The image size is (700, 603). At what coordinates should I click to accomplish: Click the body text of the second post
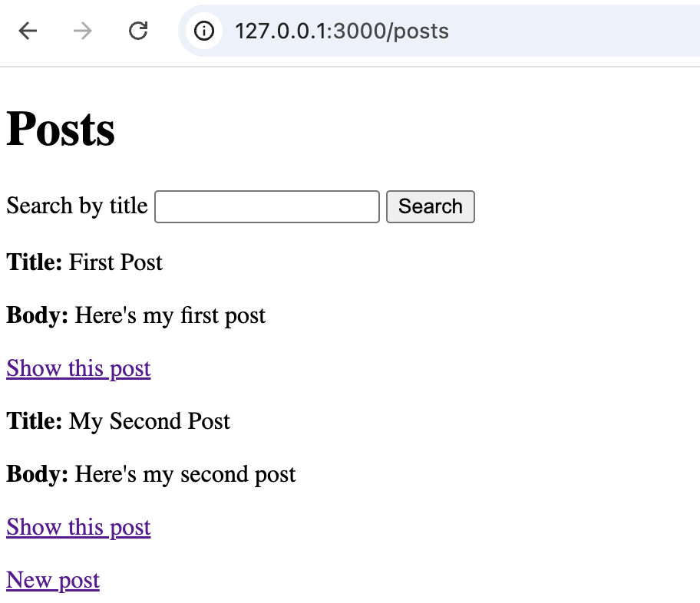[x=150, y=474]
